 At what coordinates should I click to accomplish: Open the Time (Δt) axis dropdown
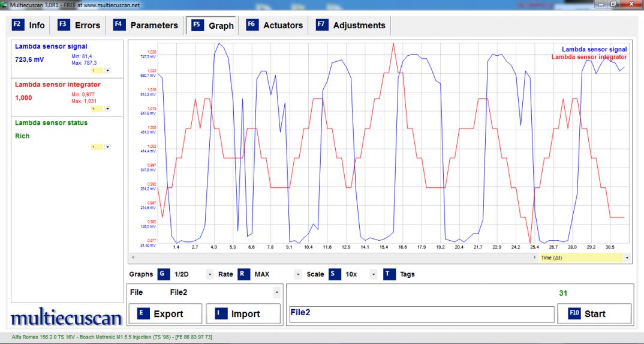(627, 258)
